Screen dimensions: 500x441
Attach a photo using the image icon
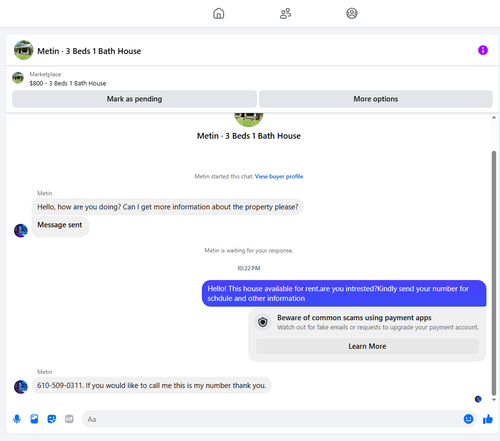pos(34,419)
